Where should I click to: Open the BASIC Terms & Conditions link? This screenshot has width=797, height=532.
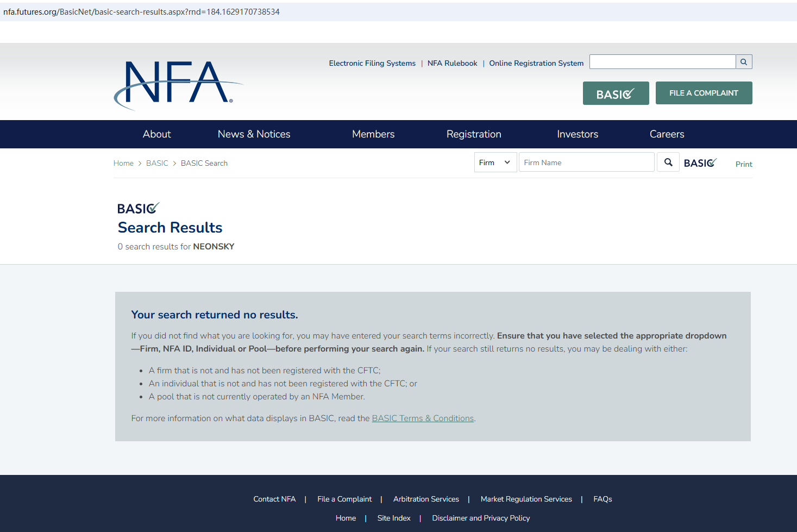click(x=423, y=418)
